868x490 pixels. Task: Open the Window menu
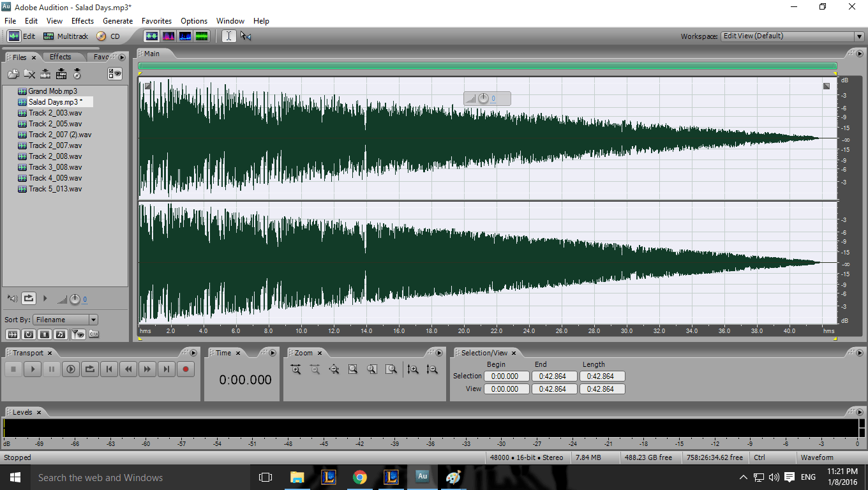pyautogui.click(x=230, y=21)
